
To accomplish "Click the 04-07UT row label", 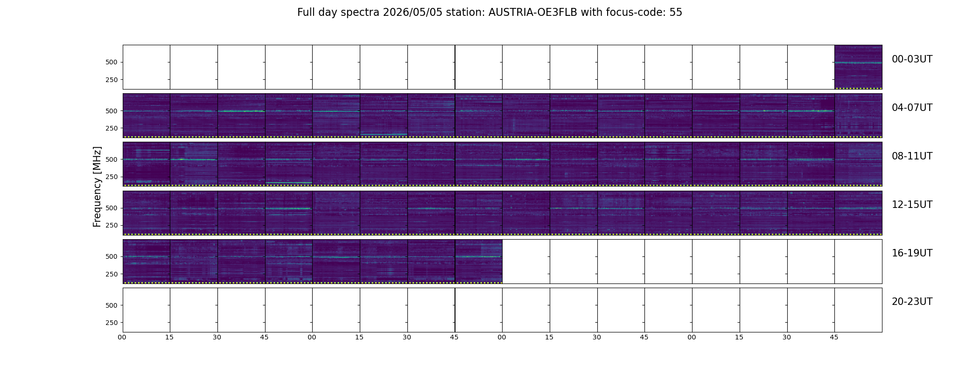I will (x=912, y=108).
